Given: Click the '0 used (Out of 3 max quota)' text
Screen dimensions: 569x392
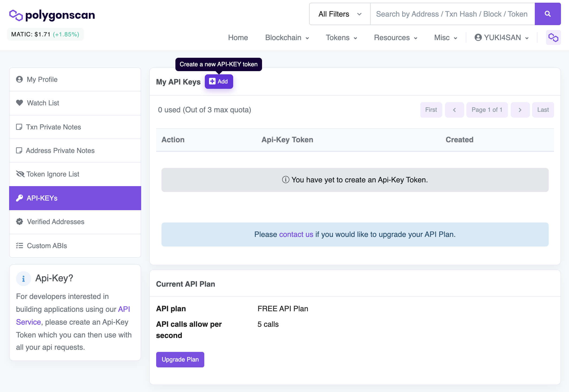Looking at the screenshot, I should (x=205, y=110).
